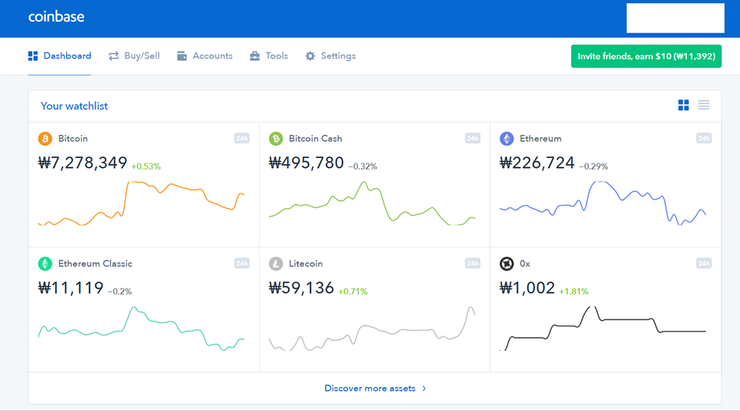The image size is (740, 411).
Task: Click Litecoin price ₩59,136
Action: [301, 288]
